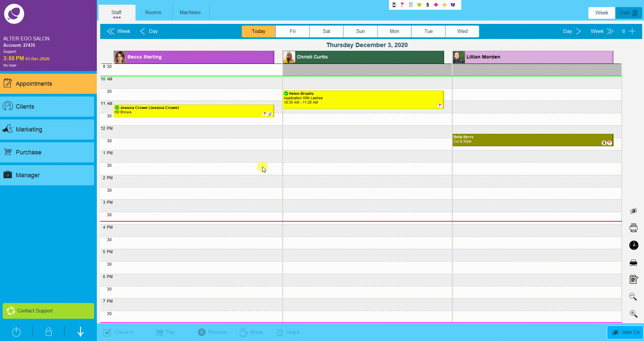Zoom in the calendar with plus magnifier
The height and width of the screenshot is (341, 644).
point(633,314)
